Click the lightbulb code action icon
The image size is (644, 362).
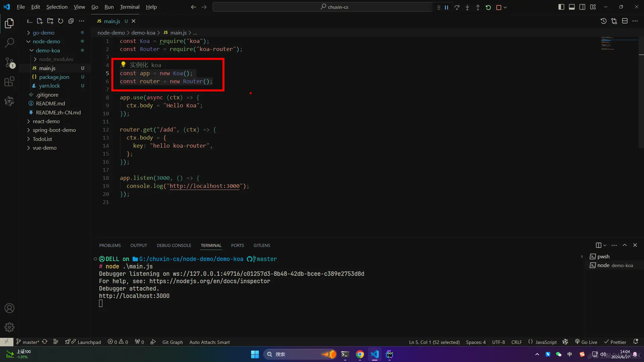point(123,64)
